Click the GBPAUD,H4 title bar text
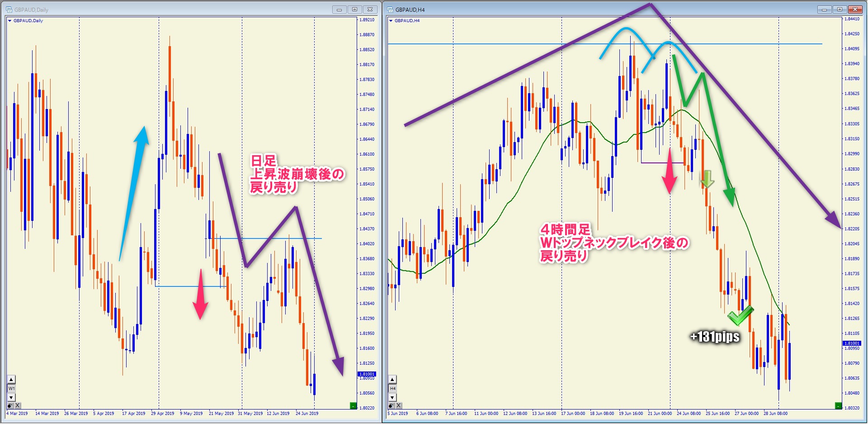The width and height of the screenshot is (868, 424). (410, 10)
